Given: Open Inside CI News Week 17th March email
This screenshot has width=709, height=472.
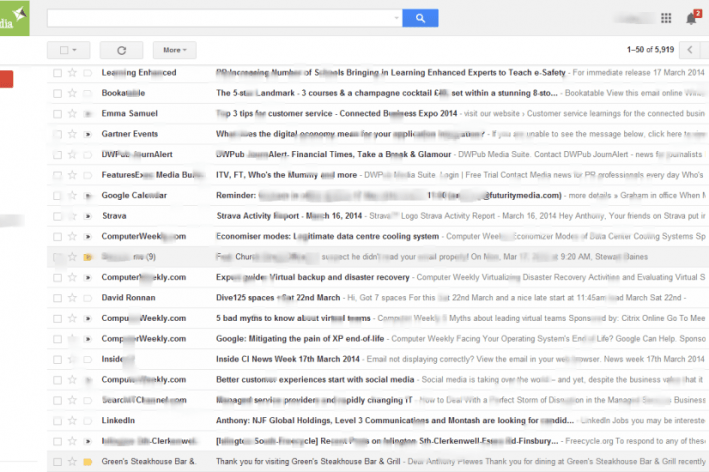Looking at the screenshot, I should 378,359.
